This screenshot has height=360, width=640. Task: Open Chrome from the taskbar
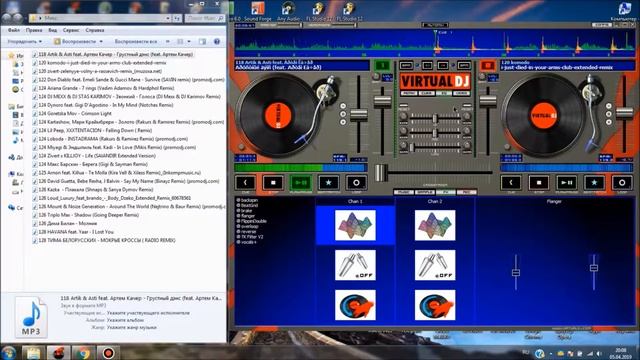tap(83, 353)
